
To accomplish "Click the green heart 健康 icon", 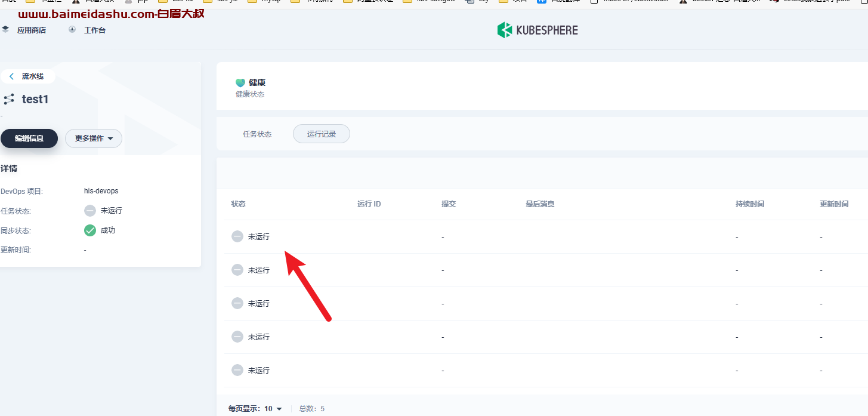I will (240, 83).
